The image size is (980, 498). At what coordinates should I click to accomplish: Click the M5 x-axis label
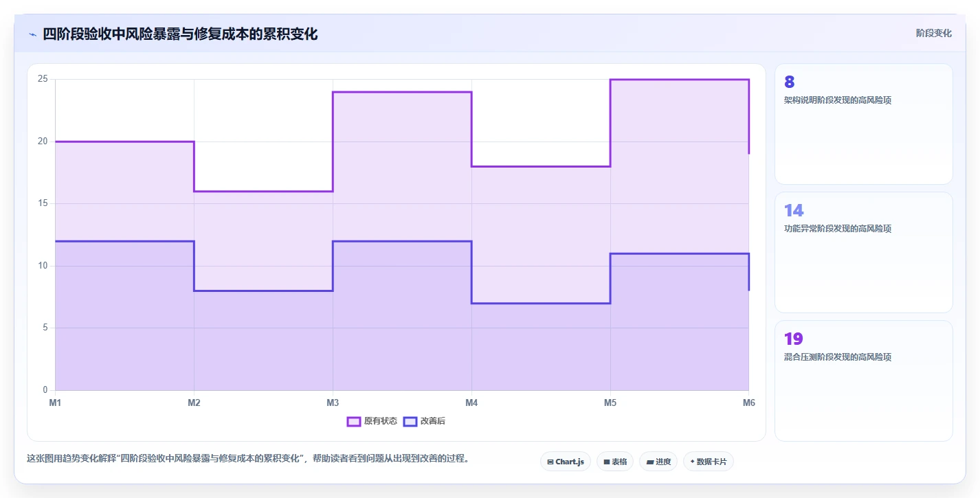610,403
